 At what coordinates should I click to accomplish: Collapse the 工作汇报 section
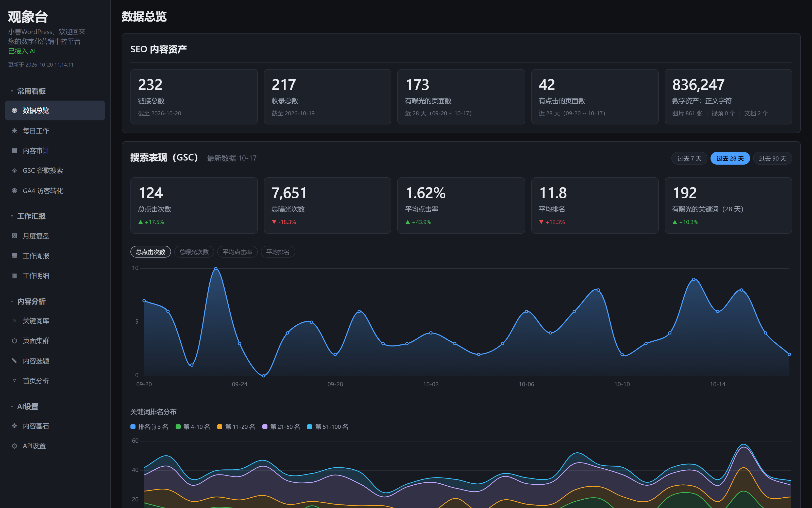pos(28,216)
